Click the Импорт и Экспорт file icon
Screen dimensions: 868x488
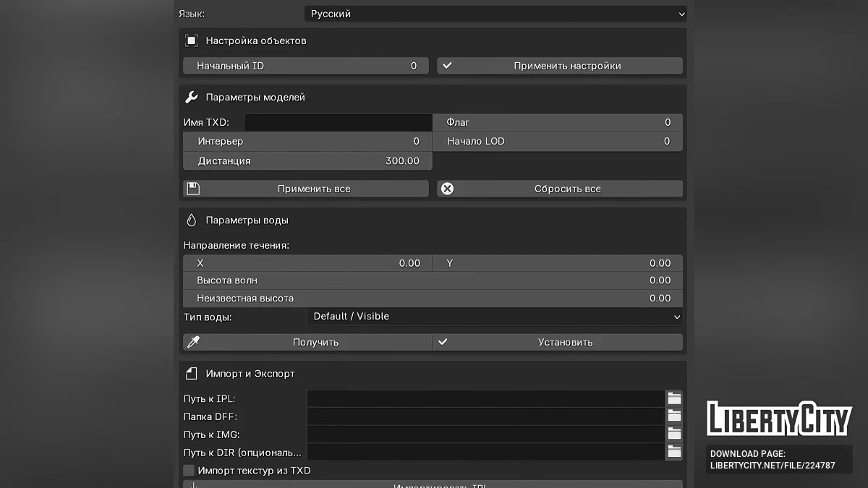[x=192, y=374]
